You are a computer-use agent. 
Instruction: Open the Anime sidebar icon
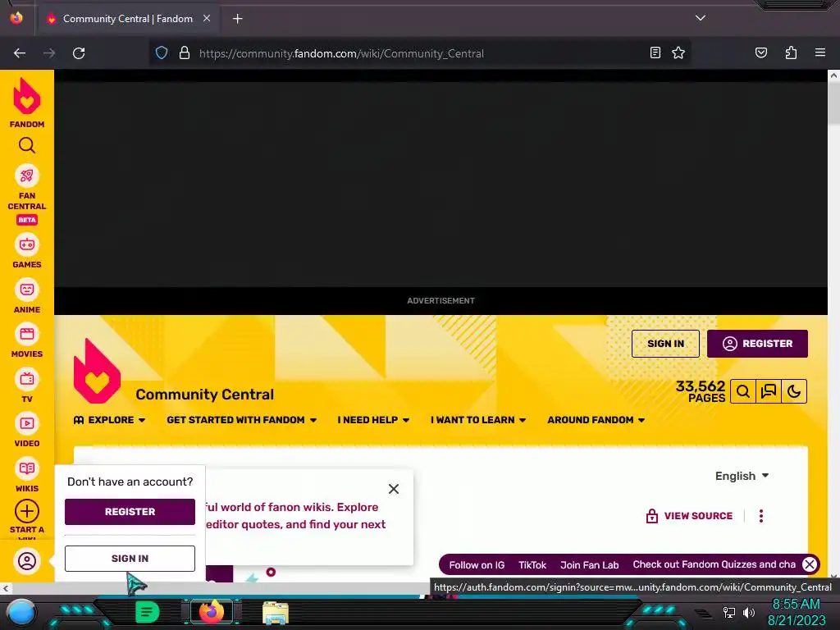[27, 290]
